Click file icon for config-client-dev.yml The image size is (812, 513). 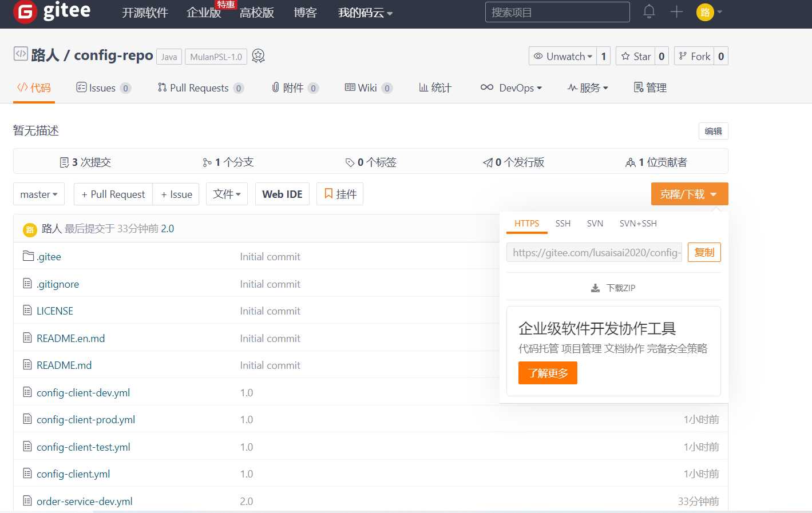(27, 392)
